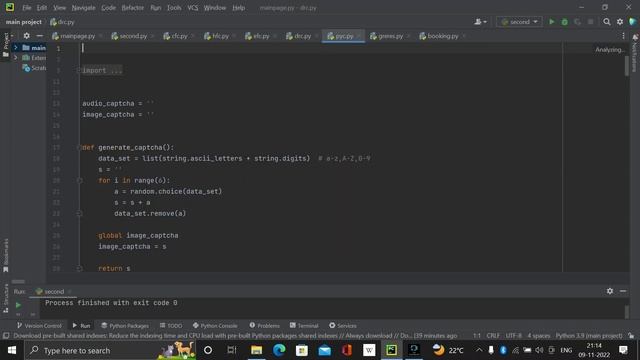Rerun 'second' with green arrow in Run panel
The height and width of the screenshot is (360, 640).
click(x=18, y=304)
